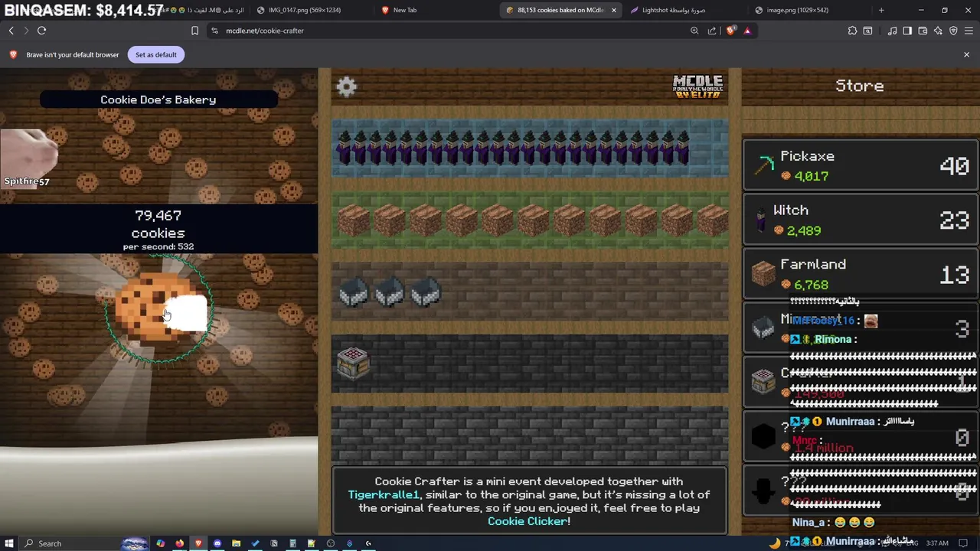This screenshot has width=980, height=551.
Task: Open File Explorer from the taskbar
Action: click(x=236, y=543)
